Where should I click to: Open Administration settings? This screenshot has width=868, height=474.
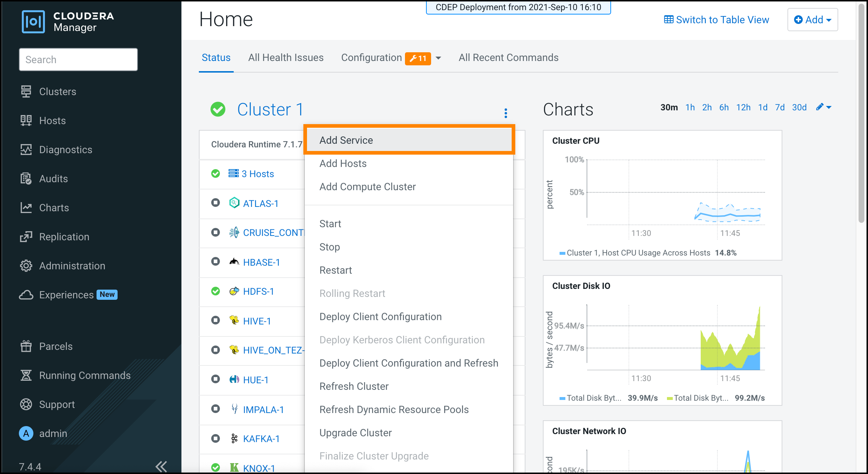click(71, 266)
